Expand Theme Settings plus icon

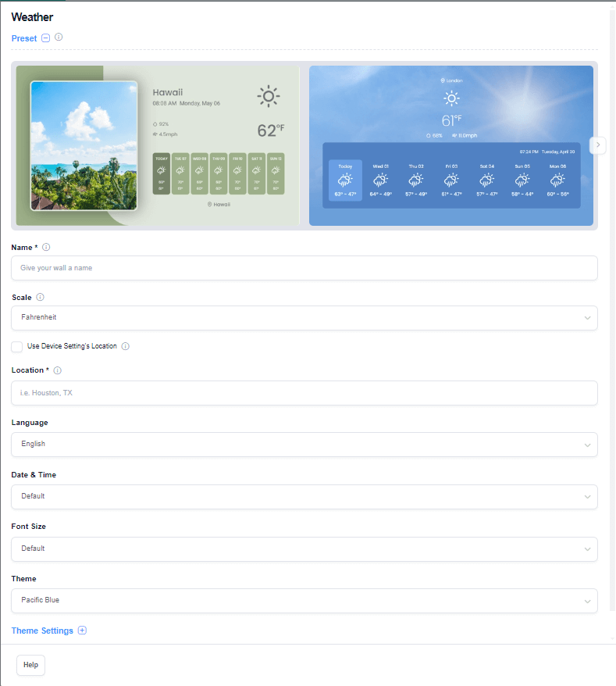82,631
